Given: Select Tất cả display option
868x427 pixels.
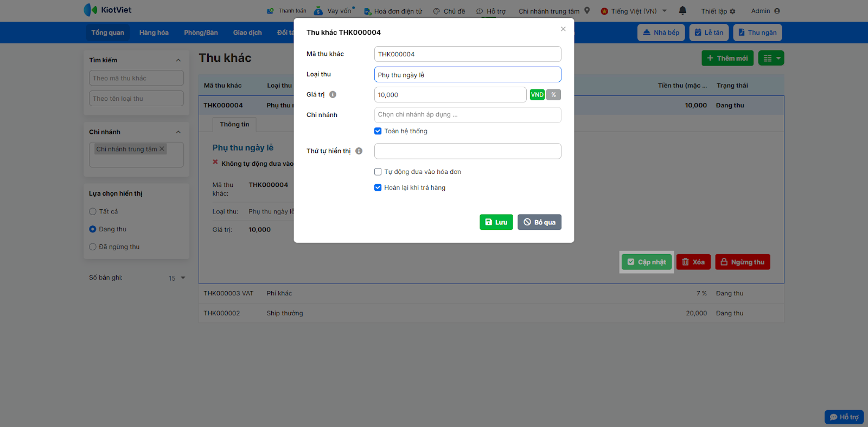Looking at the screenshot, I should pyautogui.click(x=93, y=212).
